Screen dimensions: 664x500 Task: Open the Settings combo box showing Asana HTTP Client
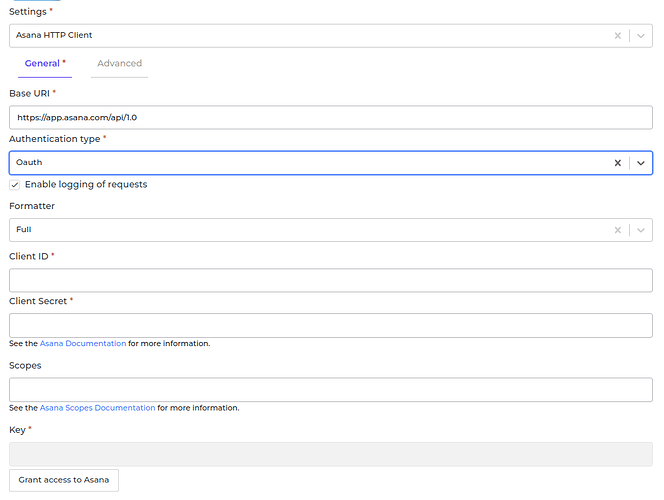(x=331, y=36)
